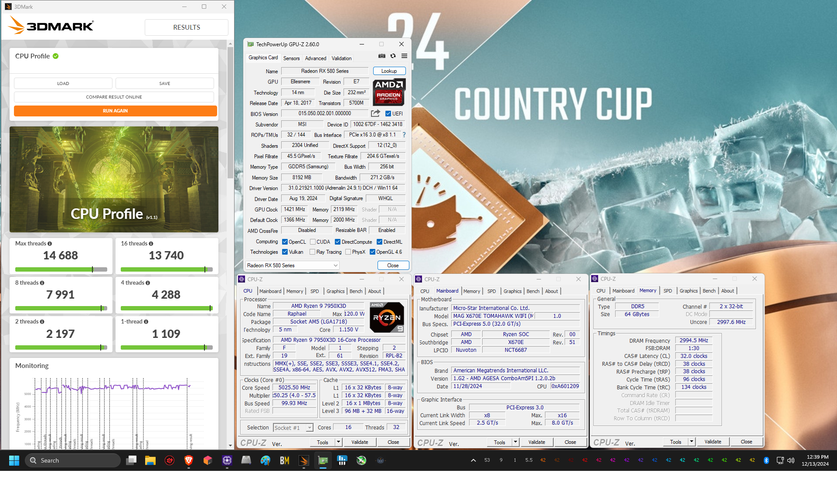
Task: Click the purple CPU-Z chip taskbar icon
Action: point(227,460)
